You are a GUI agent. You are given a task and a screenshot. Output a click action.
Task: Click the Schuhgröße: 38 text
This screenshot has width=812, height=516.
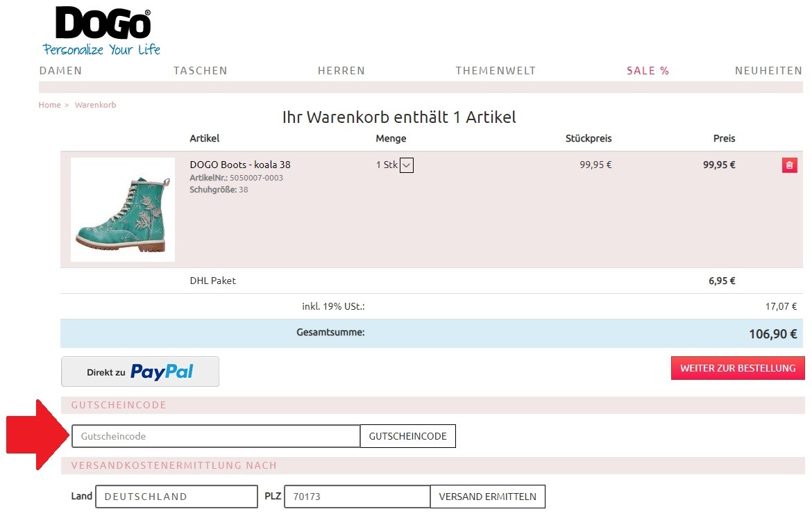219,190
